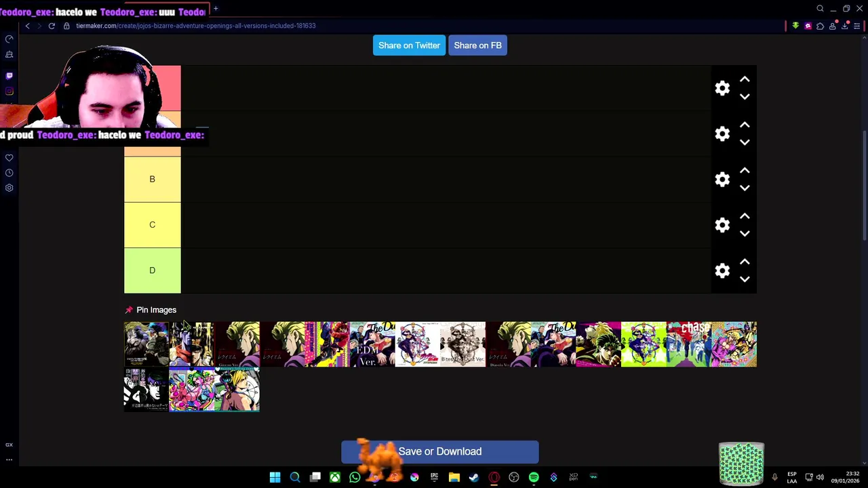Open Steam from the taskbar
Image resolution: width=868 pixels, height=488 pixels.
pyautogui.click(x=474, y=477)
